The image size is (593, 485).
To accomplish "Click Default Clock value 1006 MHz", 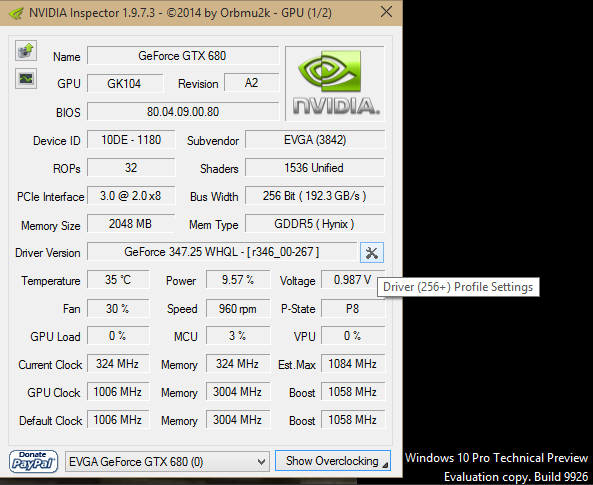I will (118, 420).
